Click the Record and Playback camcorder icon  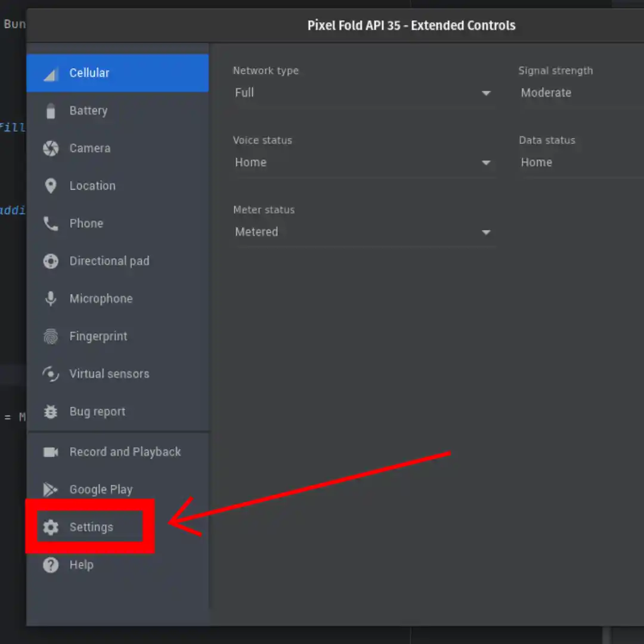coord(51,452)
